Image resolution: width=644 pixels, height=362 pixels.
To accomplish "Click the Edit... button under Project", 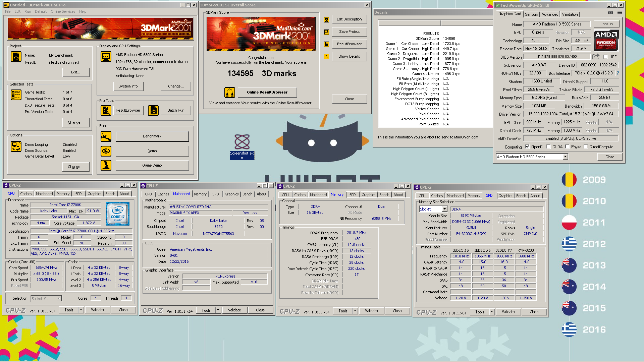I will [x=76, y=72].
